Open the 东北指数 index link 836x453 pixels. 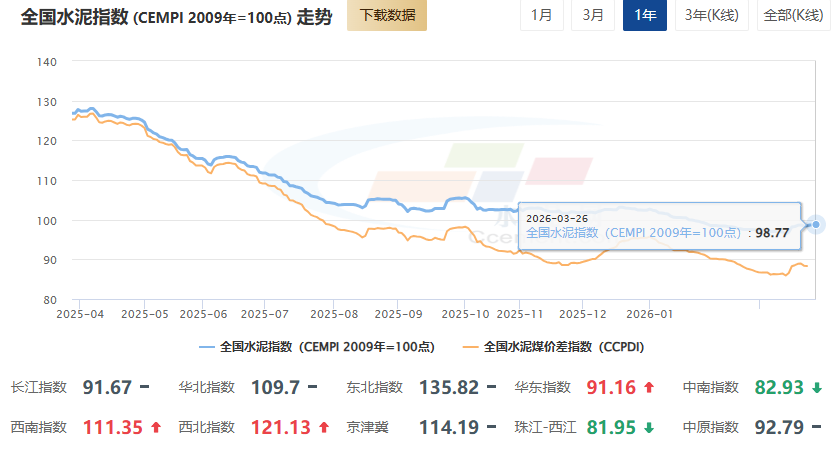(374, 387)
